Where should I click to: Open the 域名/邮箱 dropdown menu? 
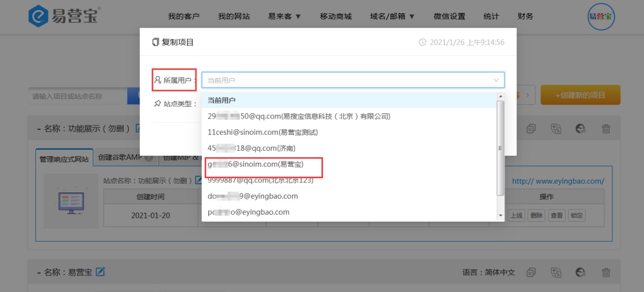pyautogui.click(x=392, y=17)
